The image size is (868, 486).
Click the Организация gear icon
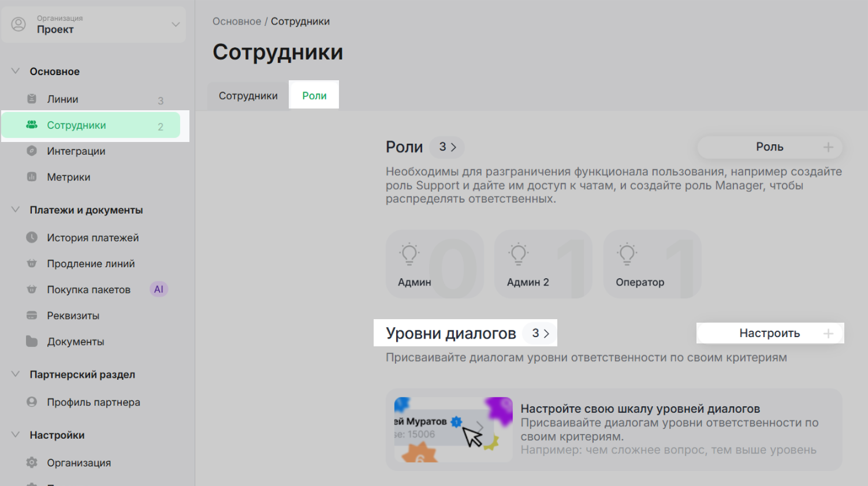tap(32, 462)
